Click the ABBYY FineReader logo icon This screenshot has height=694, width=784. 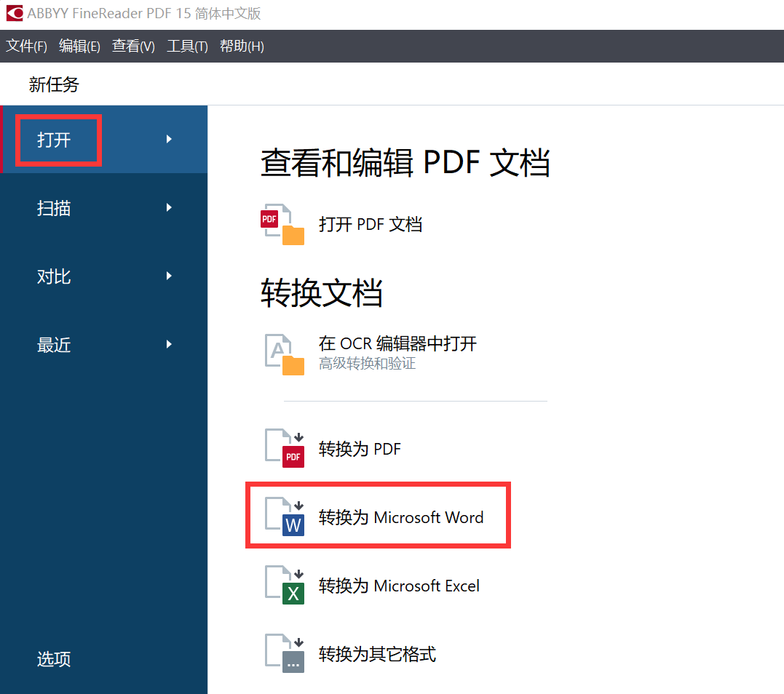[15, 13]
